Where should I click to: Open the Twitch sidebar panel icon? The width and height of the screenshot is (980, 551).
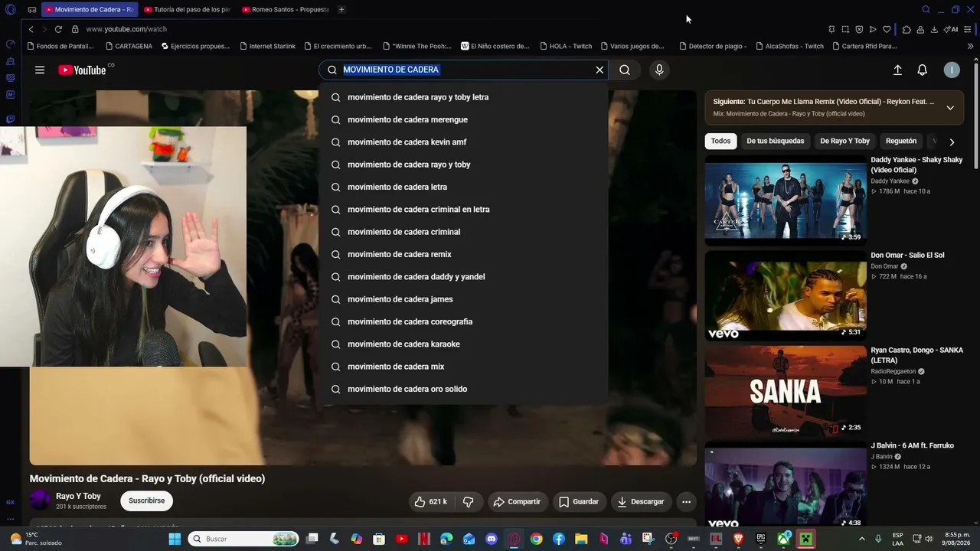(11, 119)
